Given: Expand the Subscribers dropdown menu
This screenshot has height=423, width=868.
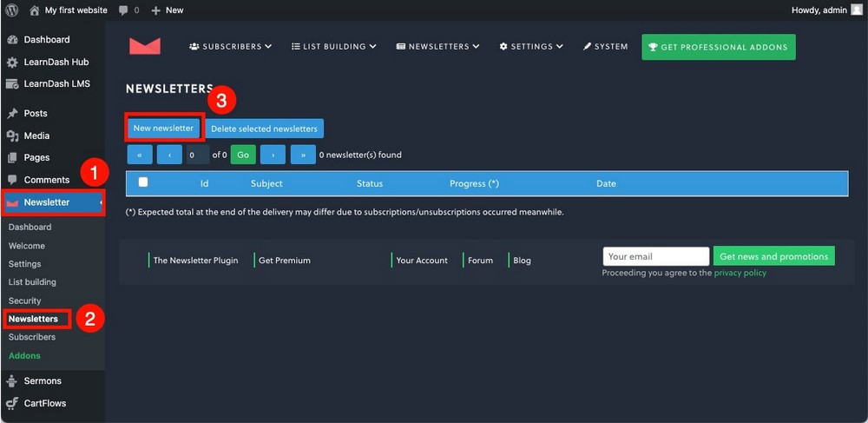Looking at the screenshot, I should (x=230, y=47).
